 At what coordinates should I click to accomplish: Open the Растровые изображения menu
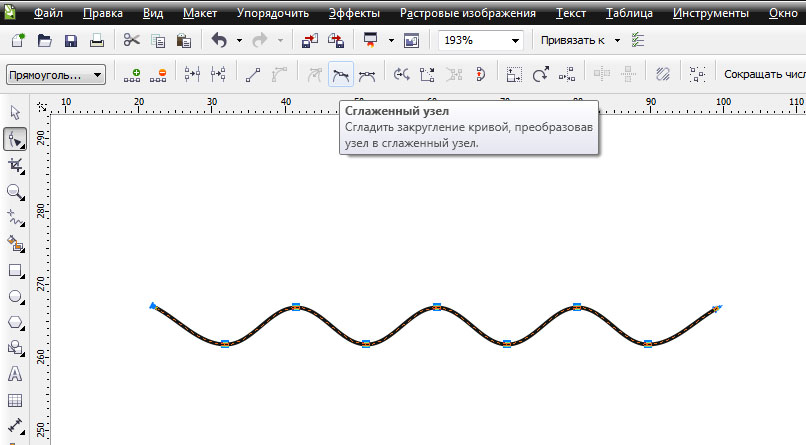pos(468,13)
